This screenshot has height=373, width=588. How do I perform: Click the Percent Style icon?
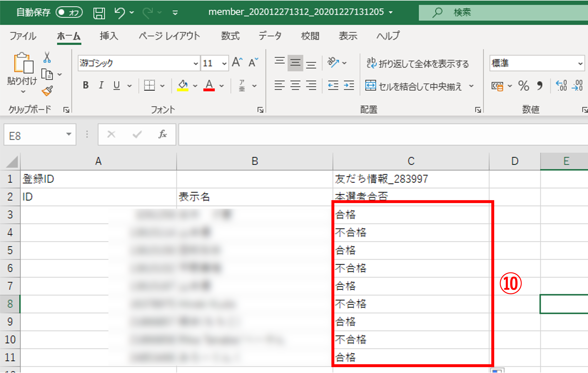[x=524, y=86]
